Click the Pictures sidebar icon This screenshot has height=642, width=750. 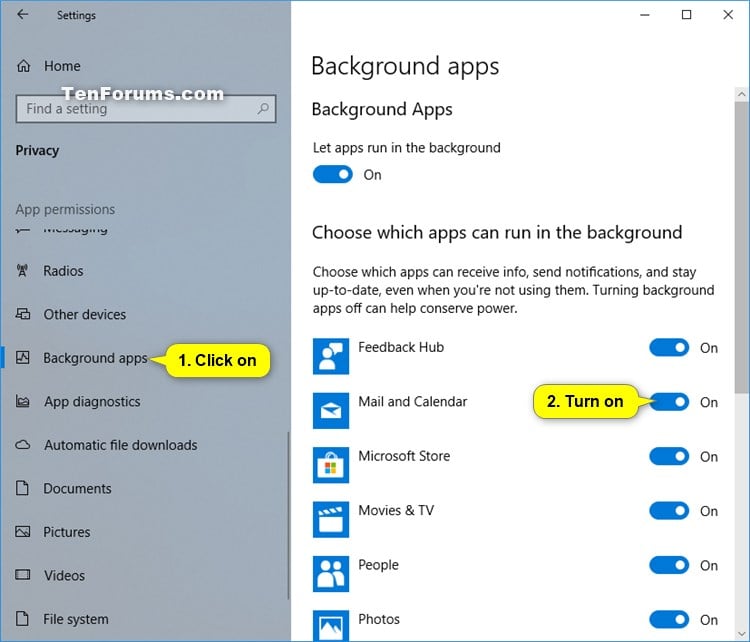click(22, 531)
